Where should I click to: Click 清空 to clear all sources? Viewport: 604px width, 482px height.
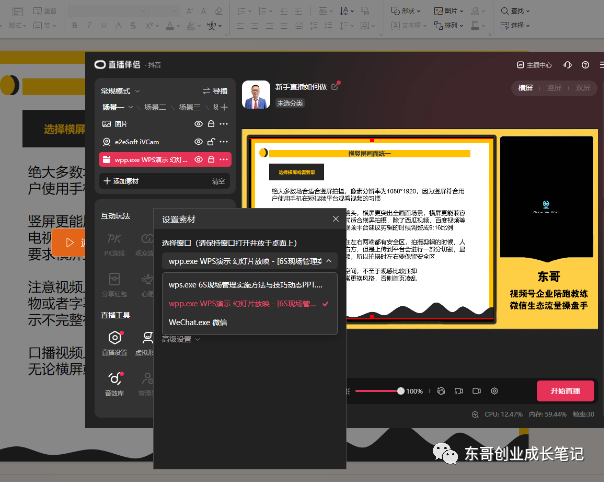[x=218, y=181]
